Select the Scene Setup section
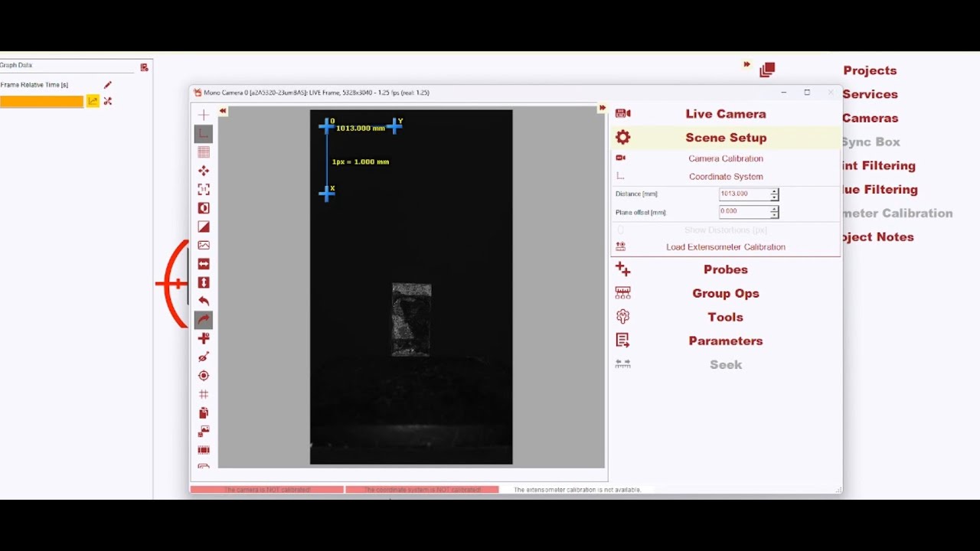 [x=726, y=138]
